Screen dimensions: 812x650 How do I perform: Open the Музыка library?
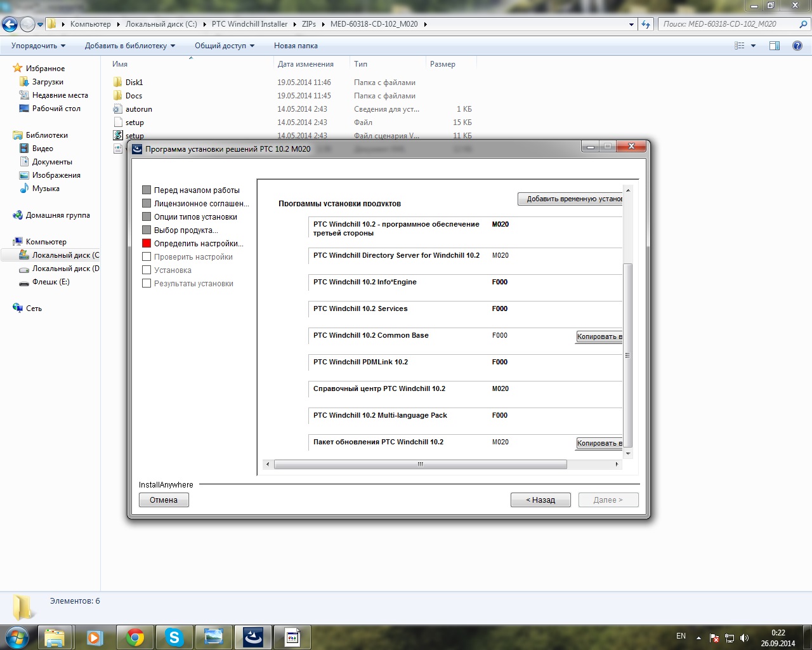coord(46,189)
